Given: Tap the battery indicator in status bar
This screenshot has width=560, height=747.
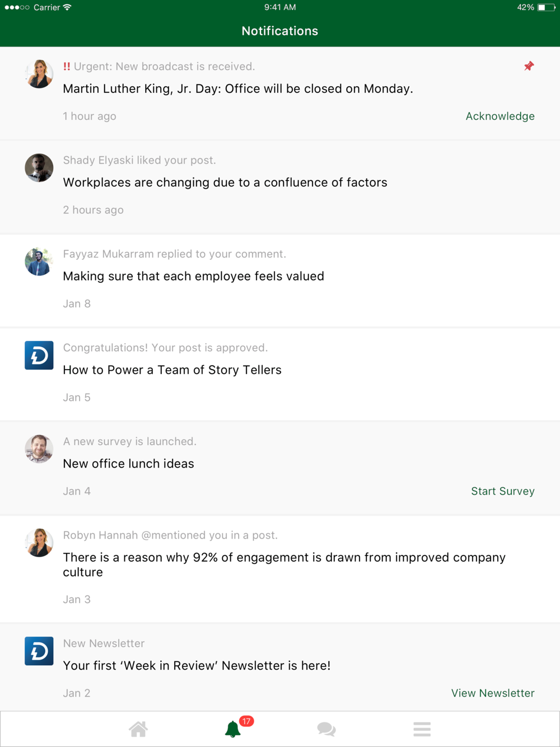Looking at the screenshot, I should click(546, 7).
